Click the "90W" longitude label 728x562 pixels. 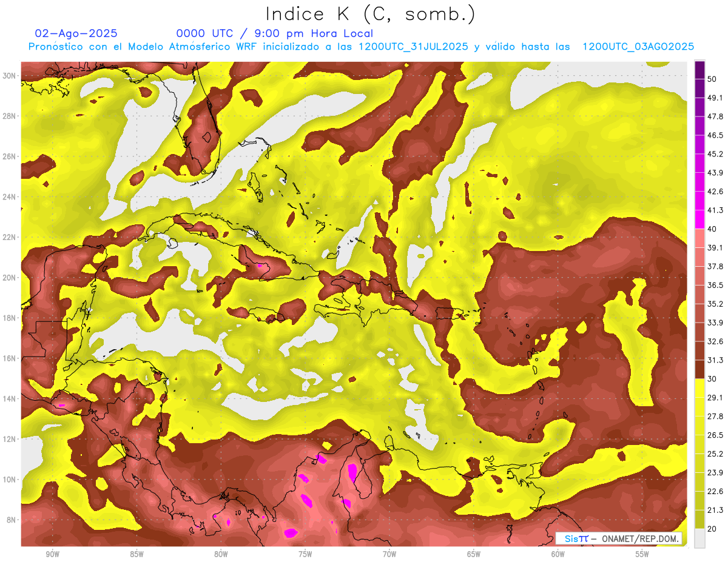tap(52, 554)
